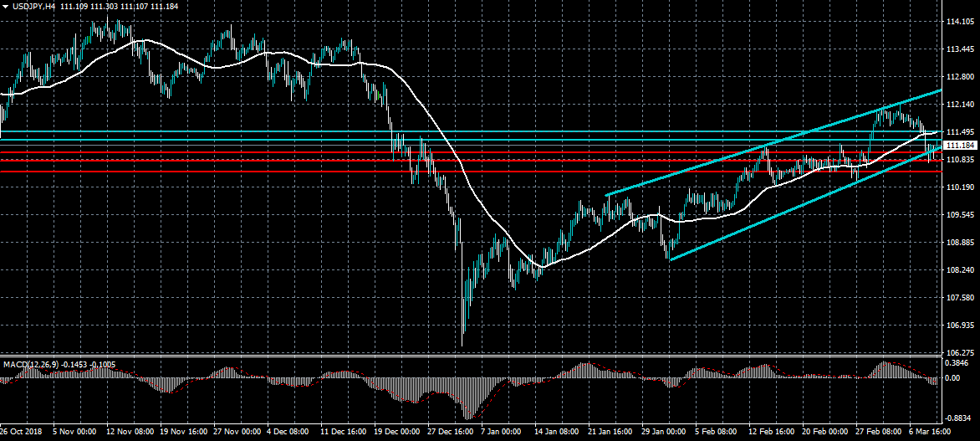Click the 106.275 price axis label
The image size is (980, 441).
(x=959, y=353)
